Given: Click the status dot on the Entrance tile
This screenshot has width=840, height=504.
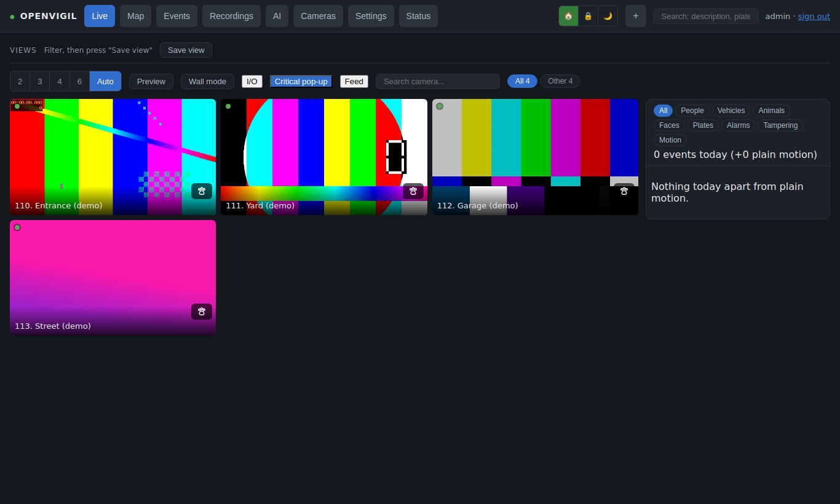Looking at the screenshot, I should (x=17, y=106).
